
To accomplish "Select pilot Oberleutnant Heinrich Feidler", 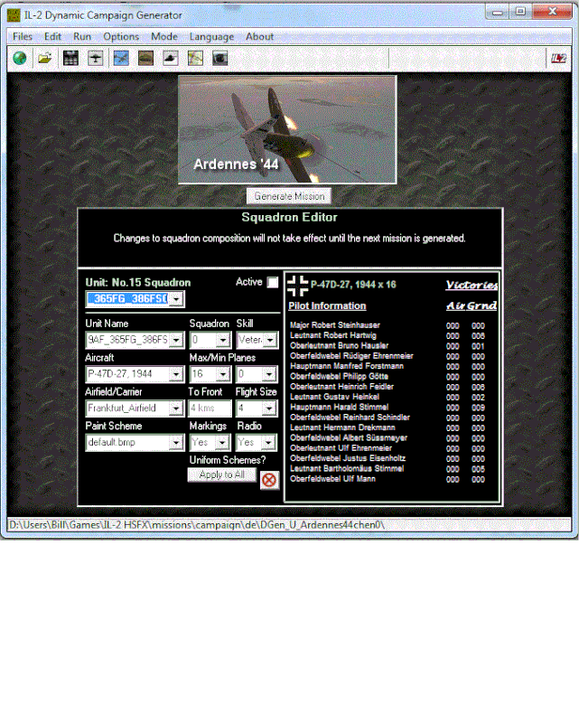I will [x=342, y=387].
